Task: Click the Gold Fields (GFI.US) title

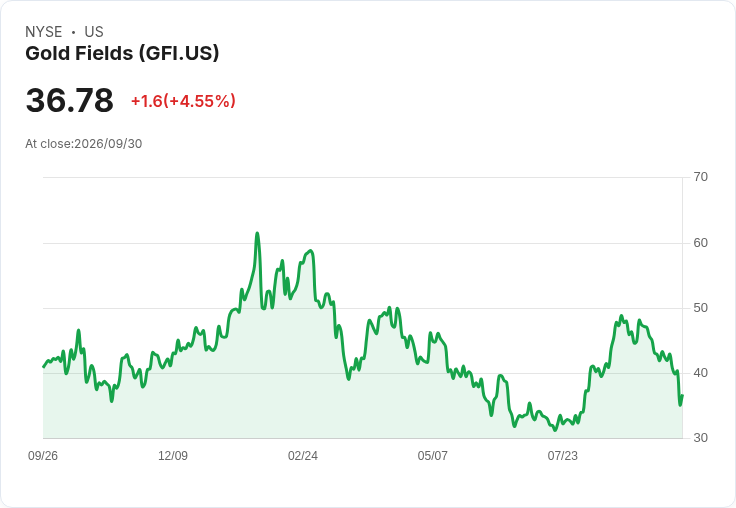Action: pyautogui.click(x=122, y=54)
